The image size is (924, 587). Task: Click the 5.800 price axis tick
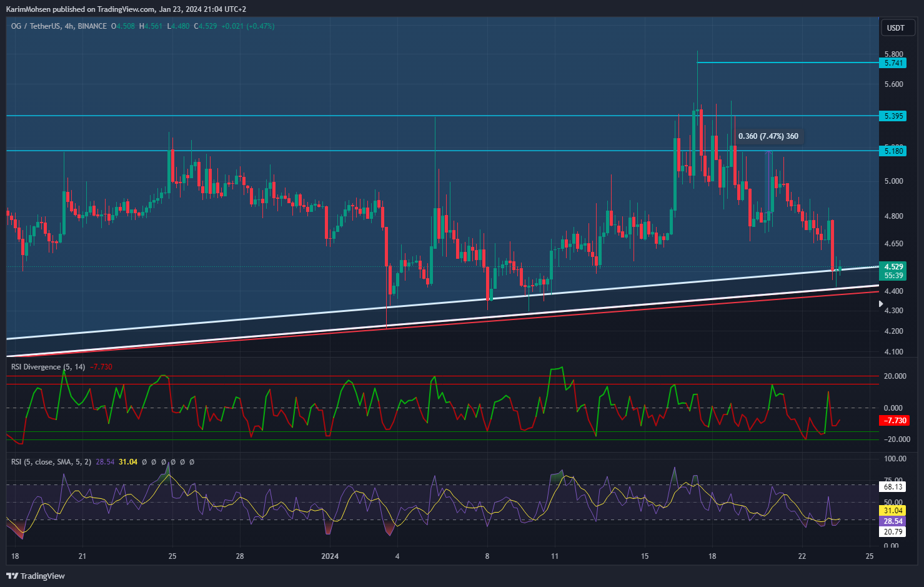click(894, 54)
